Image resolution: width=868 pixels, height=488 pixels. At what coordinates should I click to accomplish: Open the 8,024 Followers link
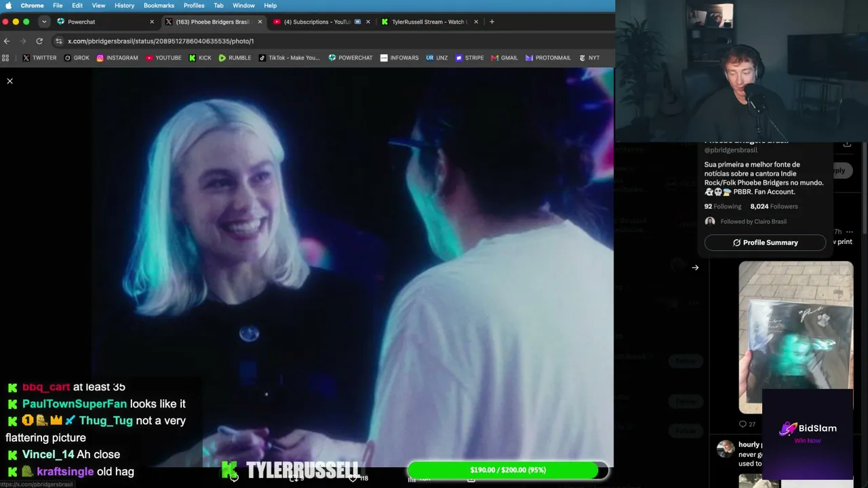coord(774,207)
